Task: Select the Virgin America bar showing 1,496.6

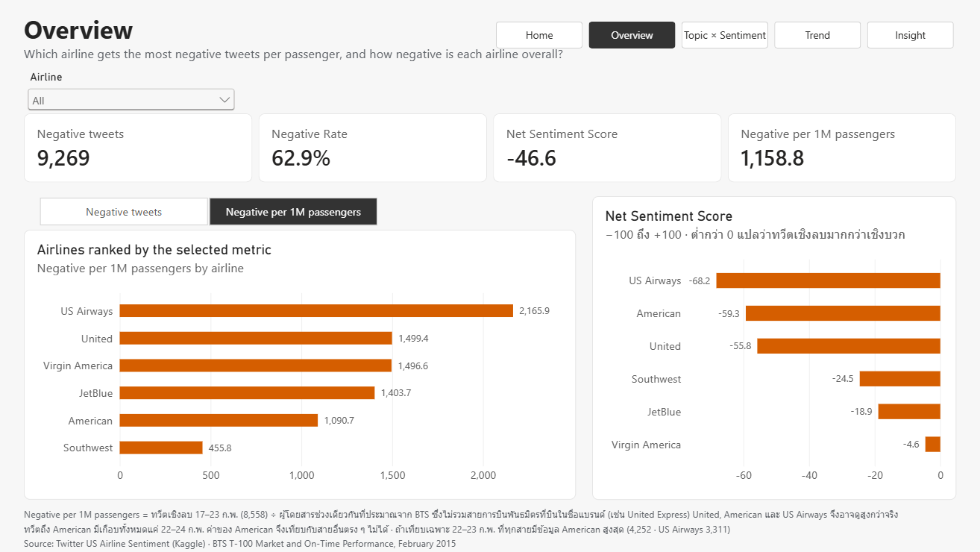Action: click(256, 366)
